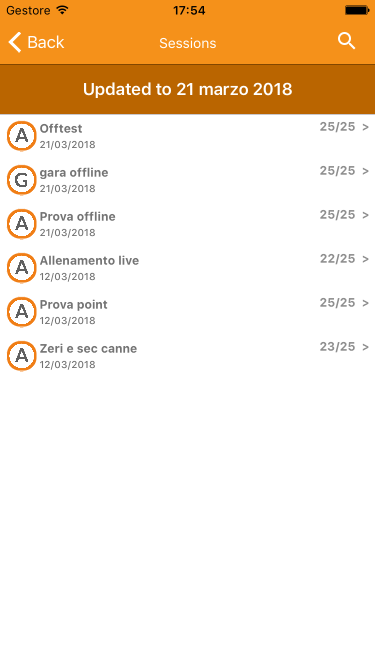This screenshot has height=667, width=375.
Task: Tap the search magnifier icon
Action: (347, 42)
